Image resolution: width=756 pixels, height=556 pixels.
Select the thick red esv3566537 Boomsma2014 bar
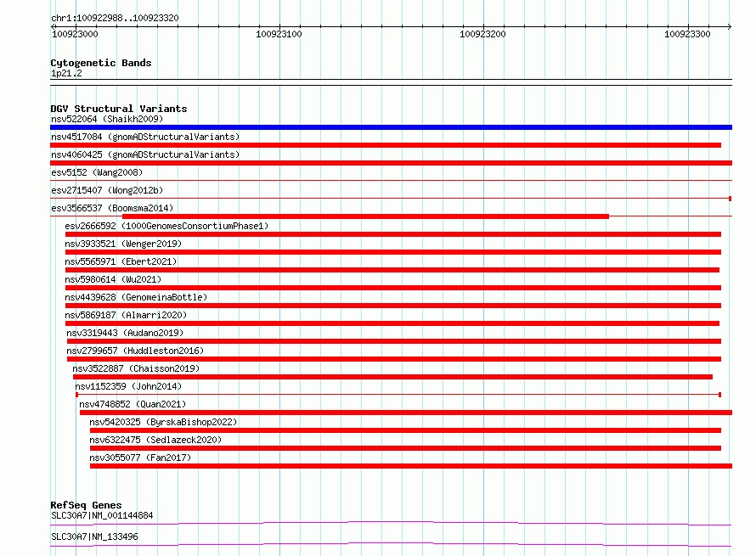click(x=365, y=216)
